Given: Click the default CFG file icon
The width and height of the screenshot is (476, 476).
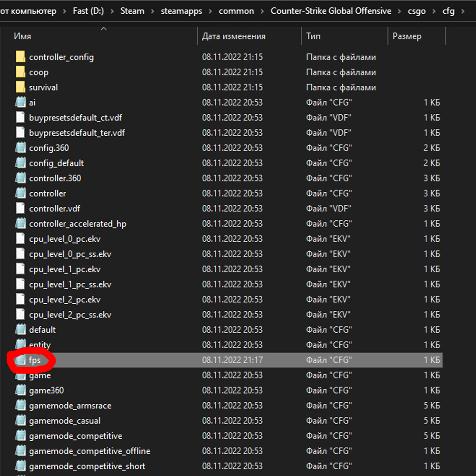Looking at the screenshot, I should click(x=20, y=330).
